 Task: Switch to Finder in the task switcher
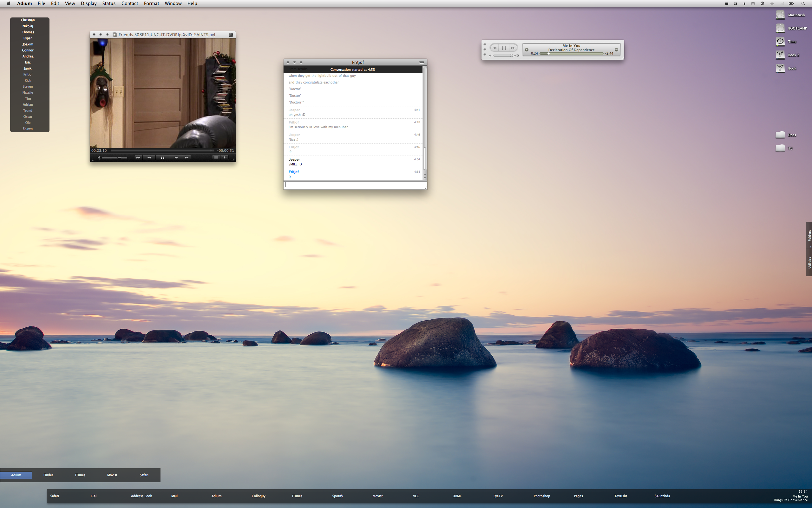click(x=48, y=475)
